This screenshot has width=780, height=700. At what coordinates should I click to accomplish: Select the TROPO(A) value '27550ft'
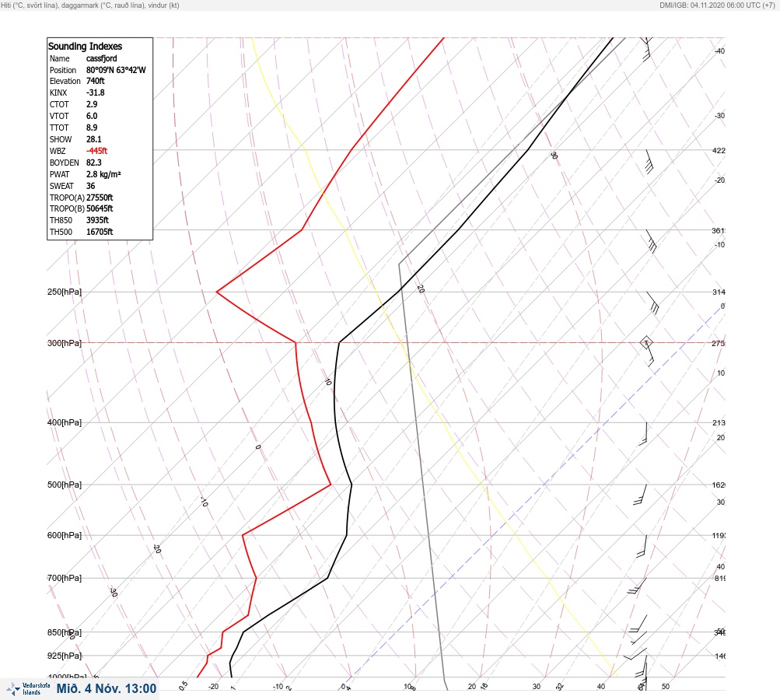[x=100, y=198]
